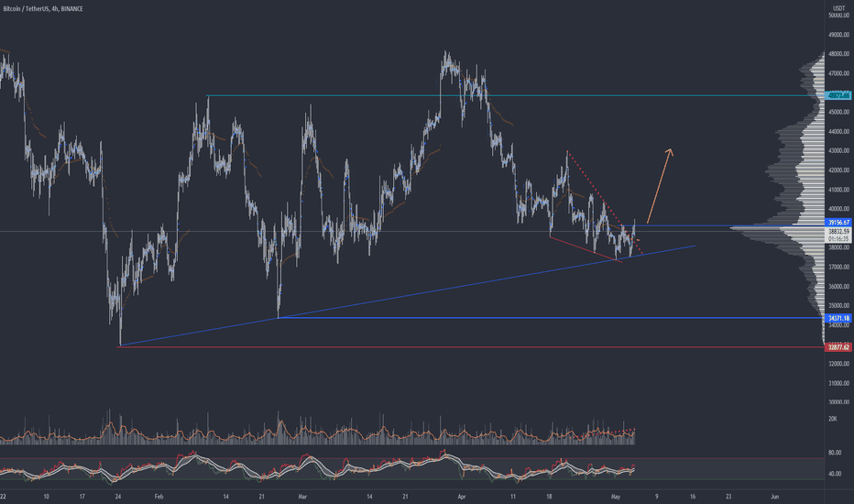Click the current price label 38832.59

pyautogui.click(x=838, y=232)
